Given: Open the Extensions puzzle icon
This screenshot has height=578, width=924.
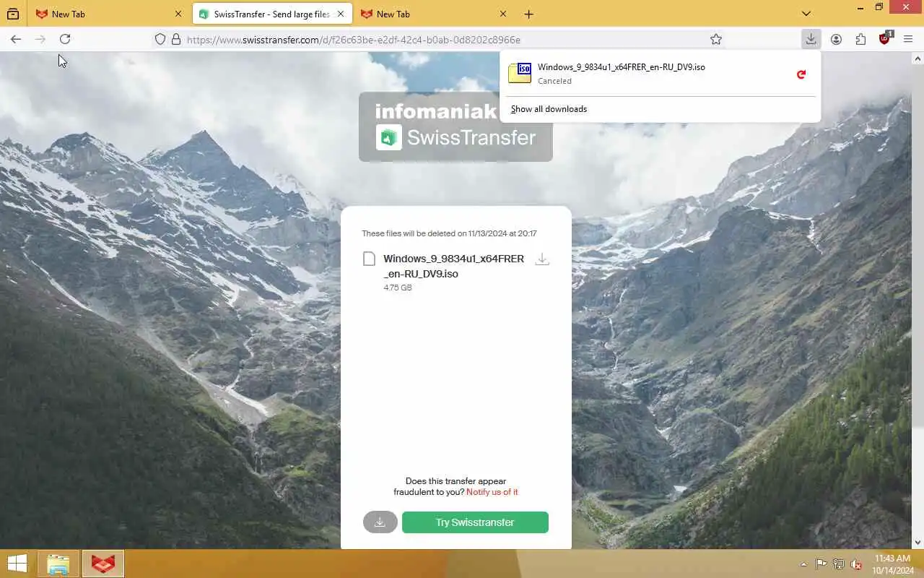Looking at the screenshot, I should tap(860, 39).
